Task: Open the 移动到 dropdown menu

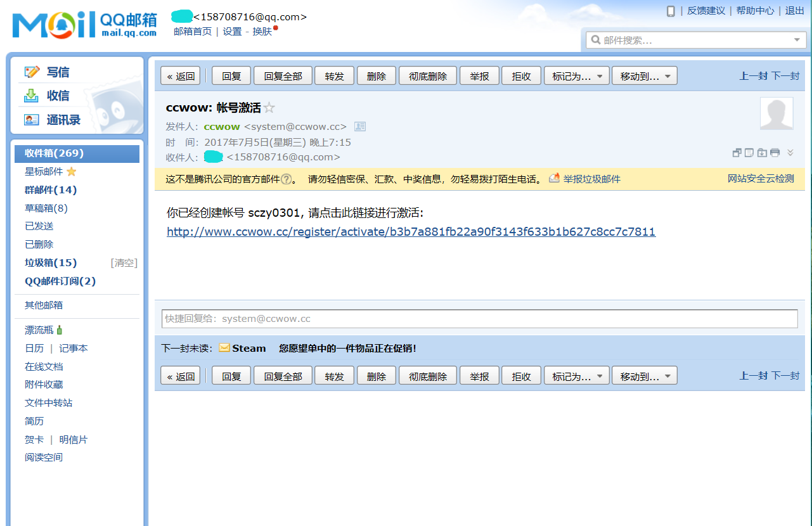Action: 644,75
